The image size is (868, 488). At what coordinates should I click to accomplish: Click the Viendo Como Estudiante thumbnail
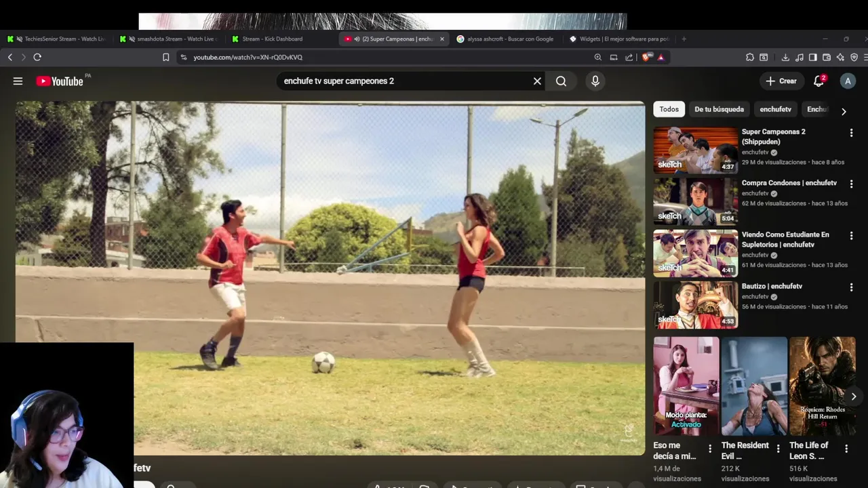[x=696, y=253]
